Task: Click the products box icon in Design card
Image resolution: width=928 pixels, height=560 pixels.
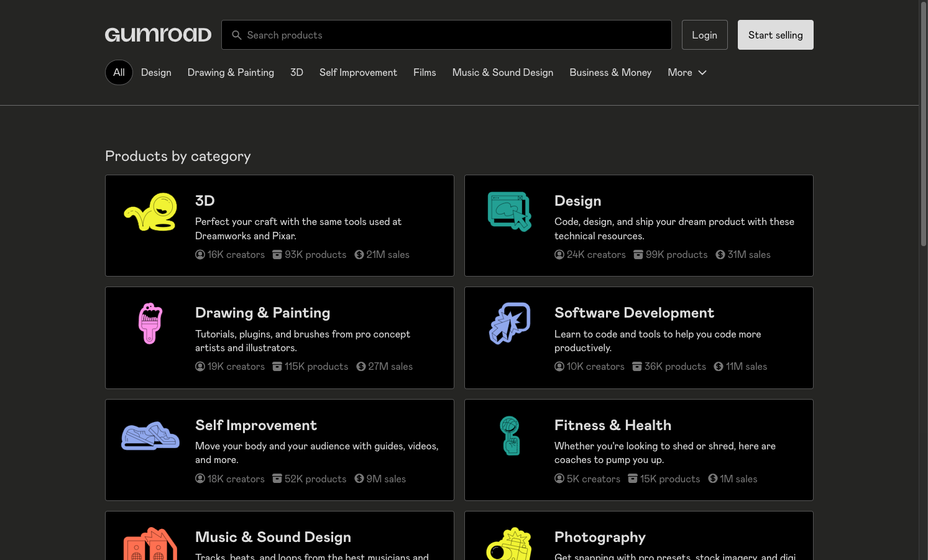Action: pos(638,255)
